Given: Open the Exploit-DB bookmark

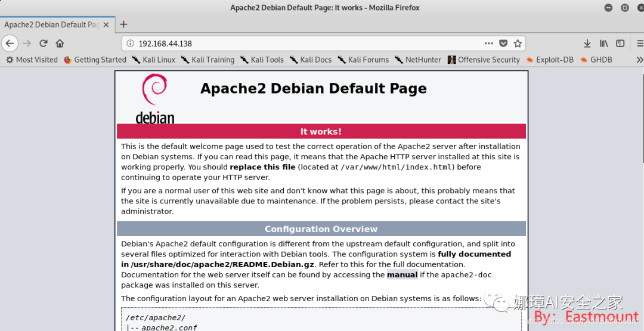Looking at the screenshot, I should [x=550, y=60].
